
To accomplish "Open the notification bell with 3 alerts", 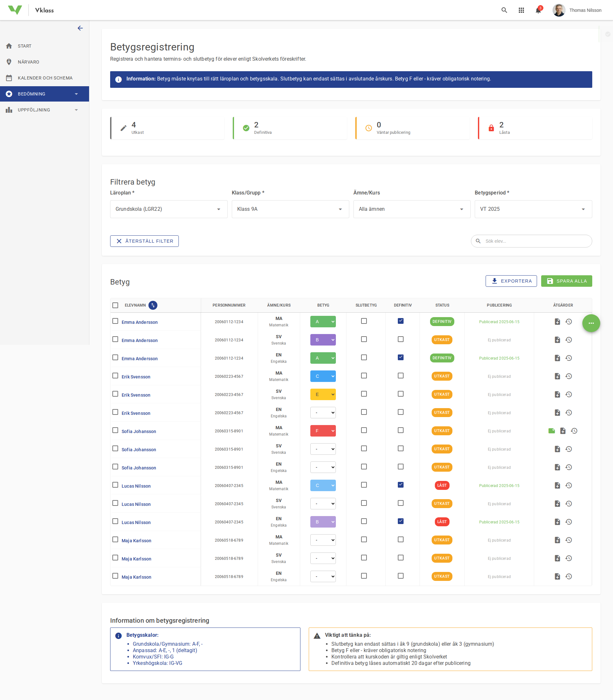I will [538, 10].
